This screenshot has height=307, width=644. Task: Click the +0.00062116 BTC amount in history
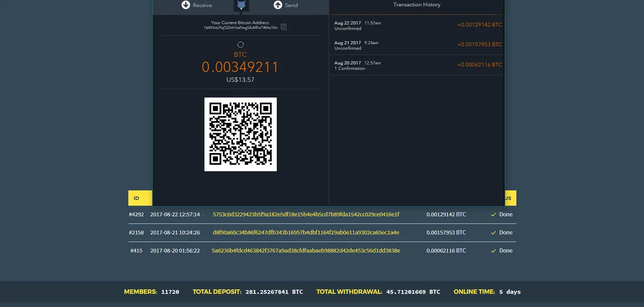tap(479, 64)
